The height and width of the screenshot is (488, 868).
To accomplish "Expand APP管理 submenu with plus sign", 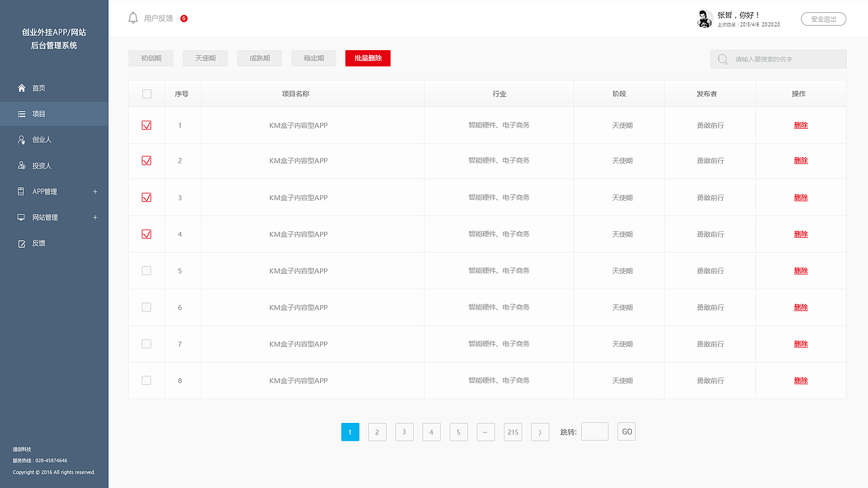I will [95, 192].
